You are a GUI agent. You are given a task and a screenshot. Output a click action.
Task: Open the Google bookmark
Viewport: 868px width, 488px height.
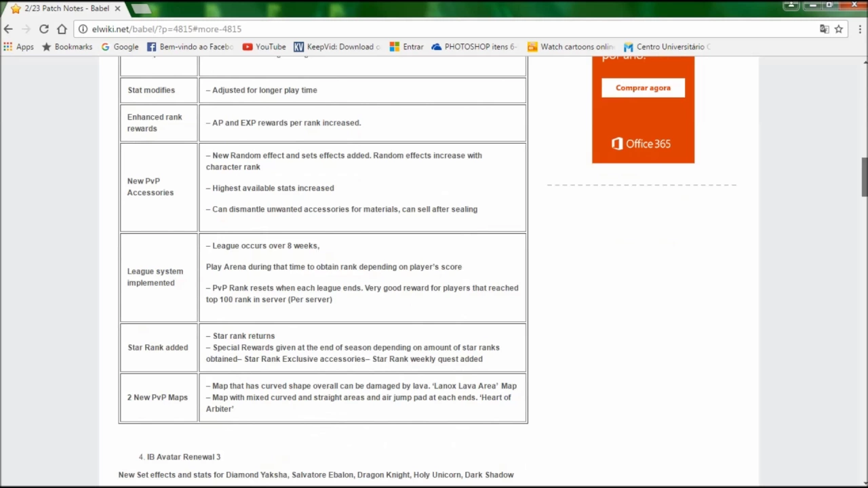pyautogui.click(x=120, y=47)
